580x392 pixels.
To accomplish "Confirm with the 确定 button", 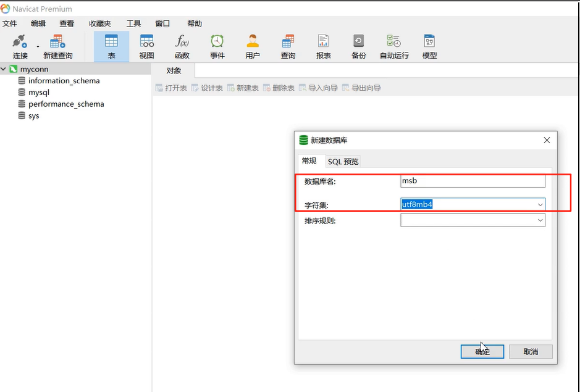I will tap(482, 352).
